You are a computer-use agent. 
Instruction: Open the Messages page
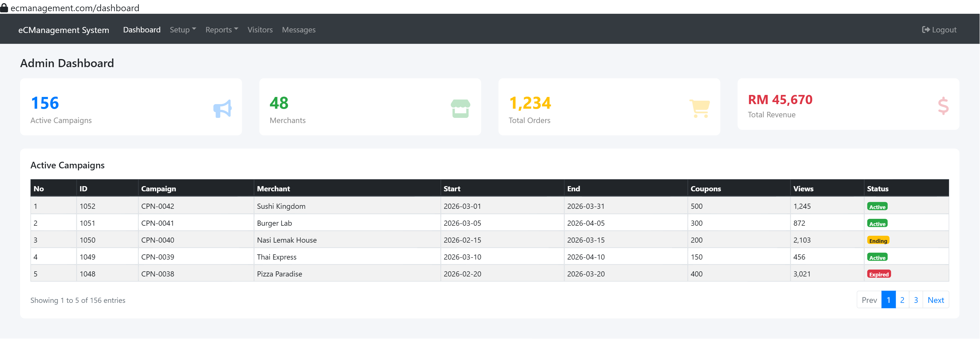coord(299,30)
